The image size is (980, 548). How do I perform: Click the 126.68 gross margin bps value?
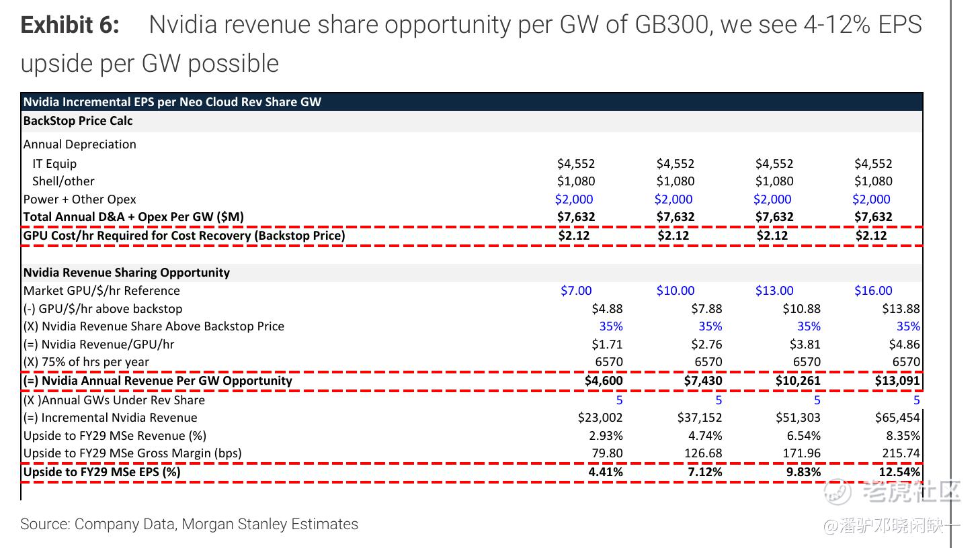[703, 453]
